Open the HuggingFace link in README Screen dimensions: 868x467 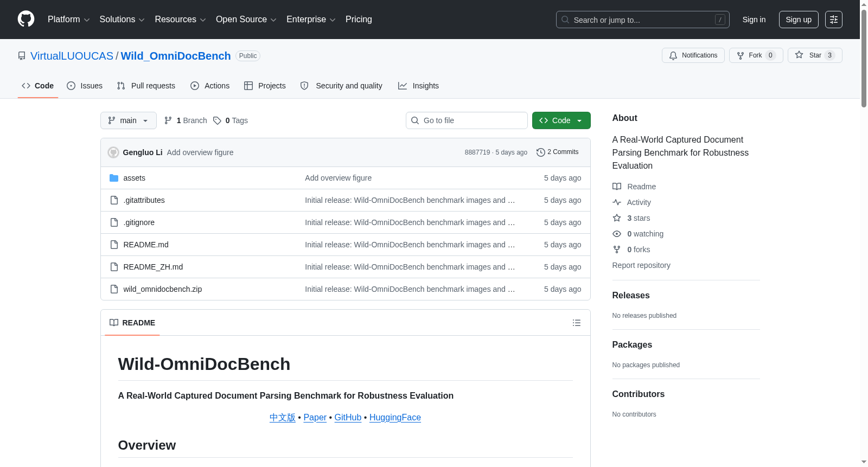395,417
